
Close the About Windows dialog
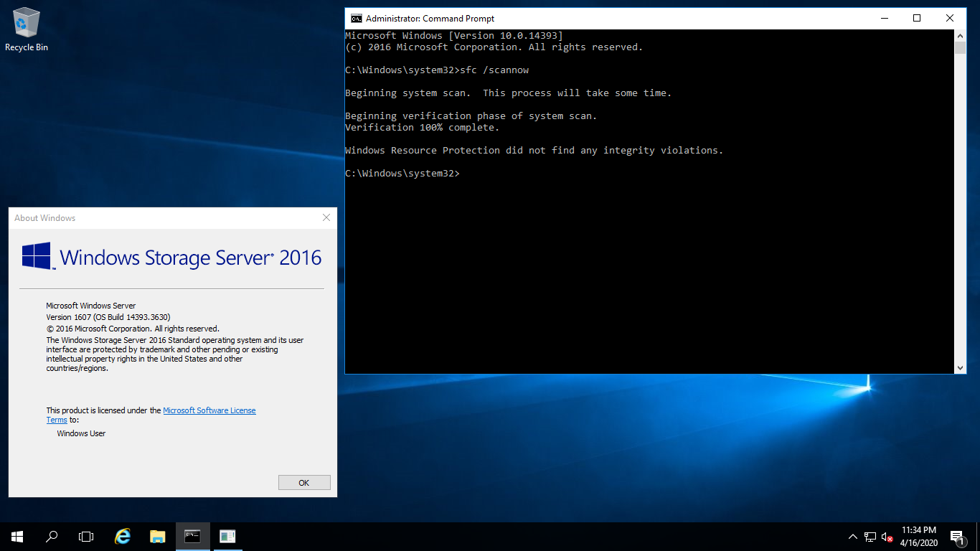326,217
